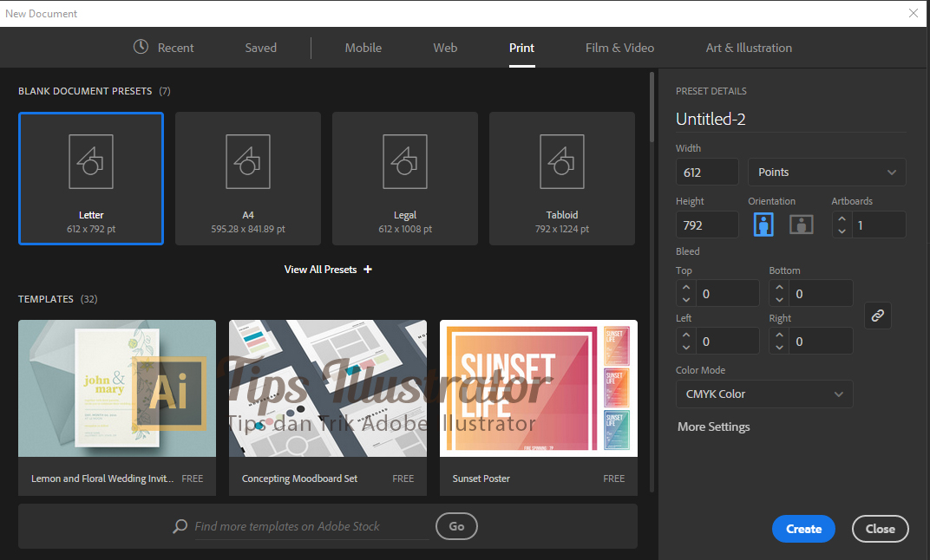The image size is (930, 560).
Task: Choose the Legal preset icon
Action: point(404,161)
